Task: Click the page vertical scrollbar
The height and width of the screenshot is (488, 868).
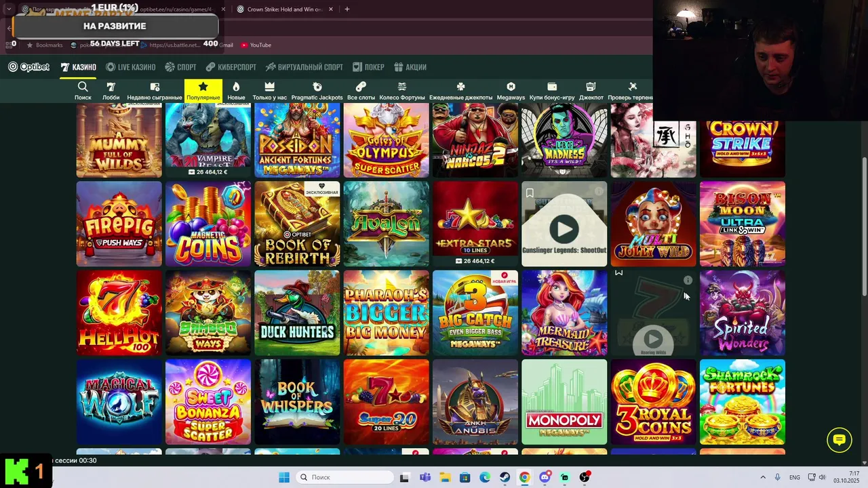Action: click(x=864, y=227)
